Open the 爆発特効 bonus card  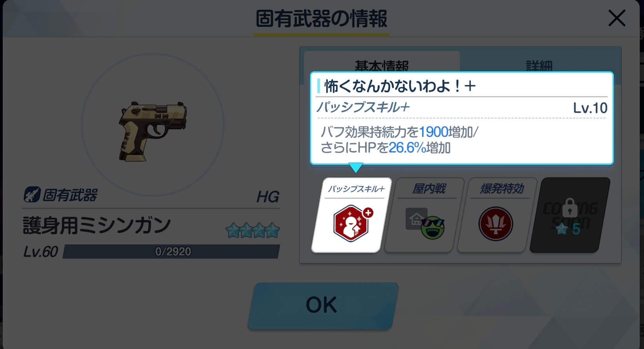[497, 215]
